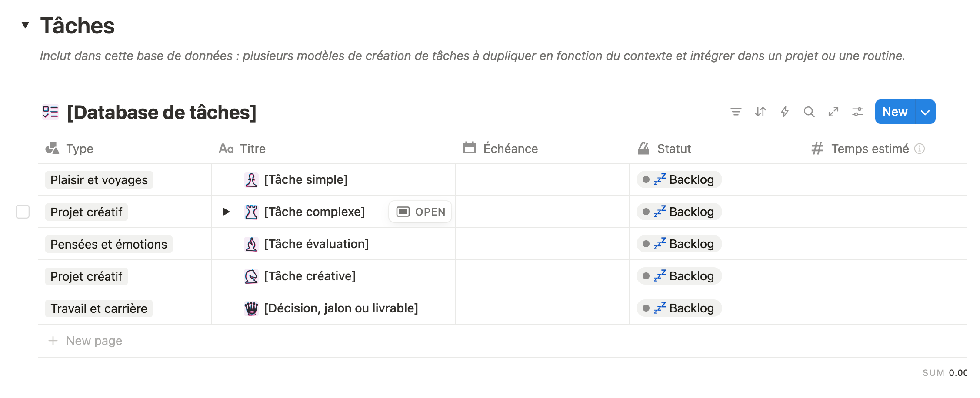Click OPEN button on Tâche complexe
This screenshot has height=398, width=980.
click(x=420, y=212)
